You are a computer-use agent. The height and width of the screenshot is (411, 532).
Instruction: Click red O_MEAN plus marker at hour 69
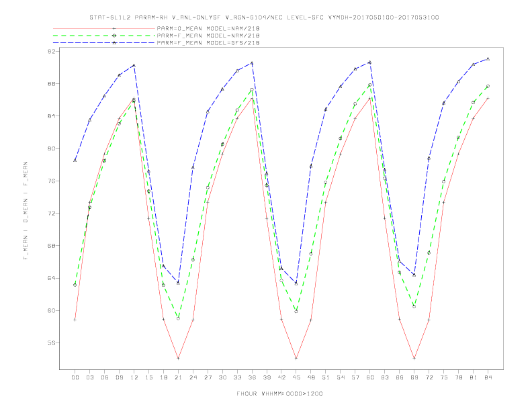(x=414, y=358)
